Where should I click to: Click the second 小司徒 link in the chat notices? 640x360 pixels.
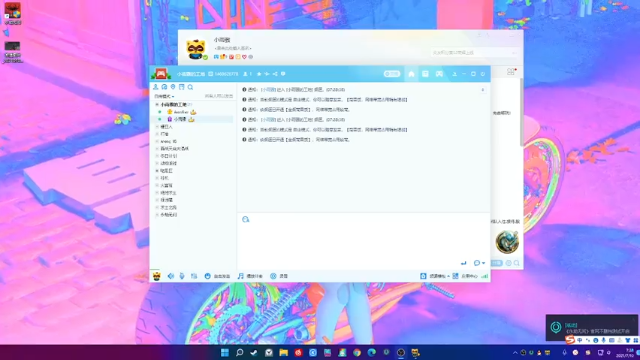click(x=268, y=120)
